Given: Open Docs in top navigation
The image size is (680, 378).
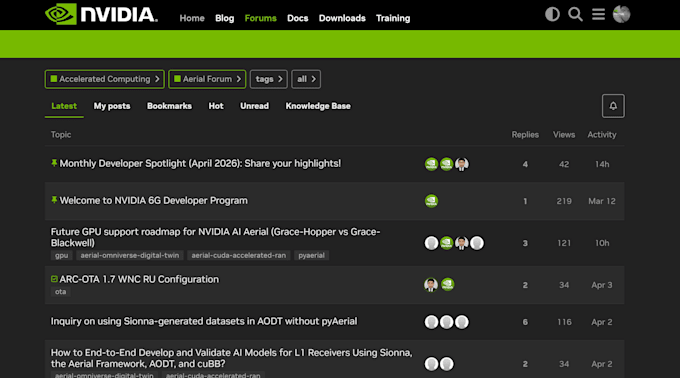Looking at the screenshot, I should tap(298, 18).
